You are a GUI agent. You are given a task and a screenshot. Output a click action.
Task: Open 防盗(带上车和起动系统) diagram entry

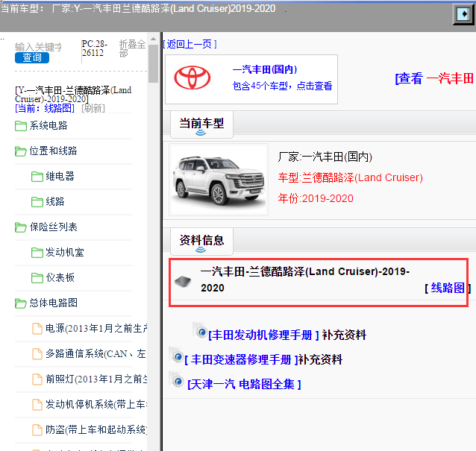[96, 430]
